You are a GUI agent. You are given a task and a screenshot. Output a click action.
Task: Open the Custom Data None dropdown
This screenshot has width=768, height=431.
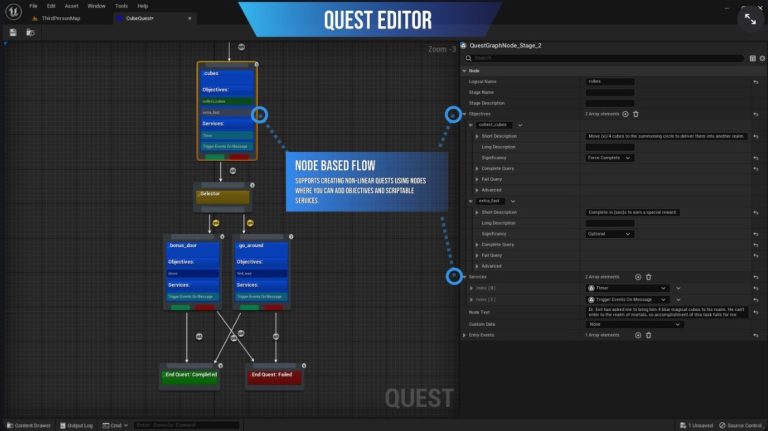634,324
